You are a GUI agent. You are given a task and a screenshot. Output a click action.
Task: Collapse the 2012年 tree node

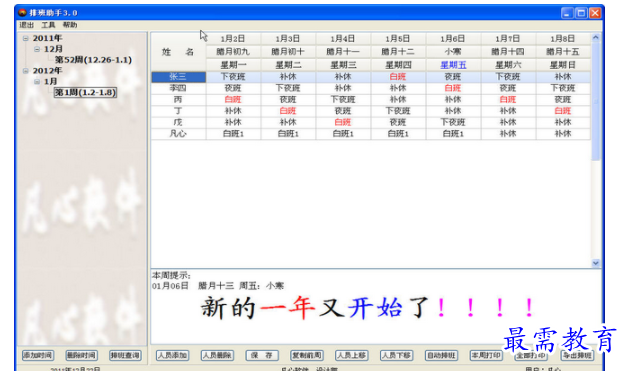(x=26, y=71)
